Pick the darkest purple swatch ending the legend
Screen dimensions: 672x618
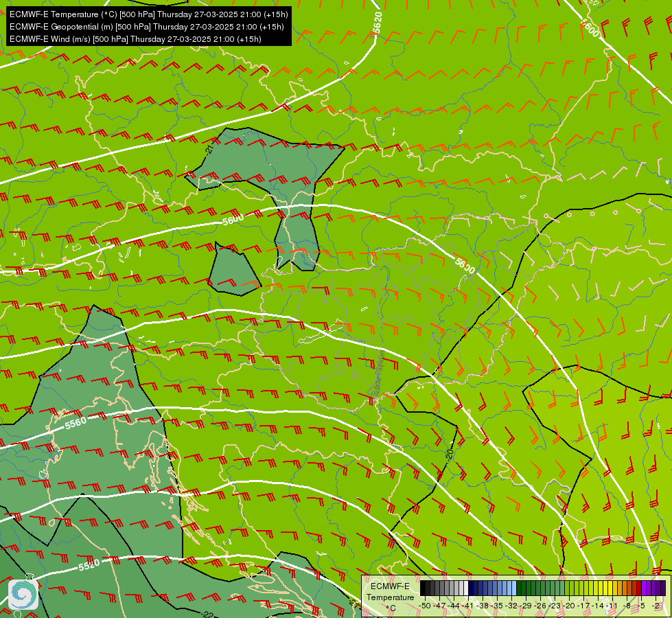pyautogui.click(x=664, y=588)
